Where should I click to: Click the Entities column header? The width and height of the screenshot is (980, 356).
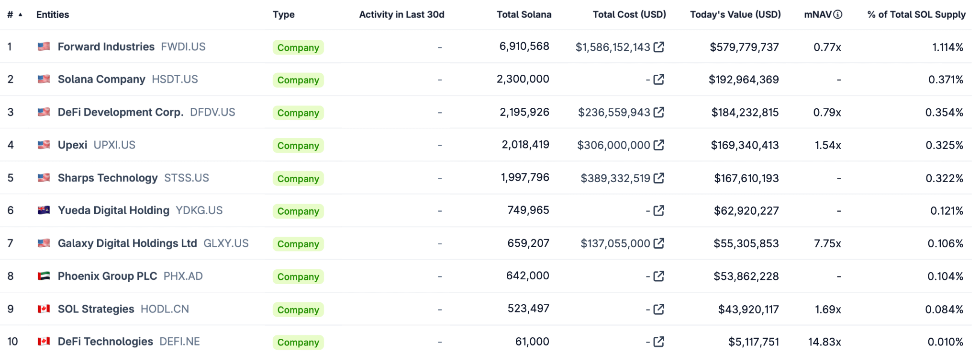[x=53, y=14]
